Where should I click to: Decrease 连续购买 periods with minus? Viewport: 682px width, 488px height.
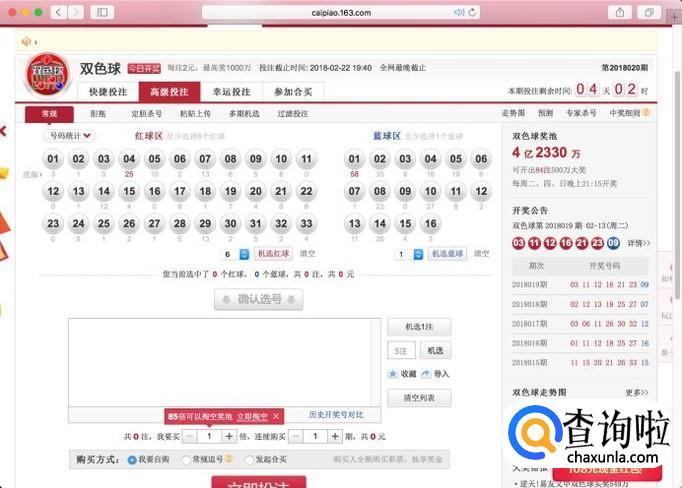click(295, 436)
